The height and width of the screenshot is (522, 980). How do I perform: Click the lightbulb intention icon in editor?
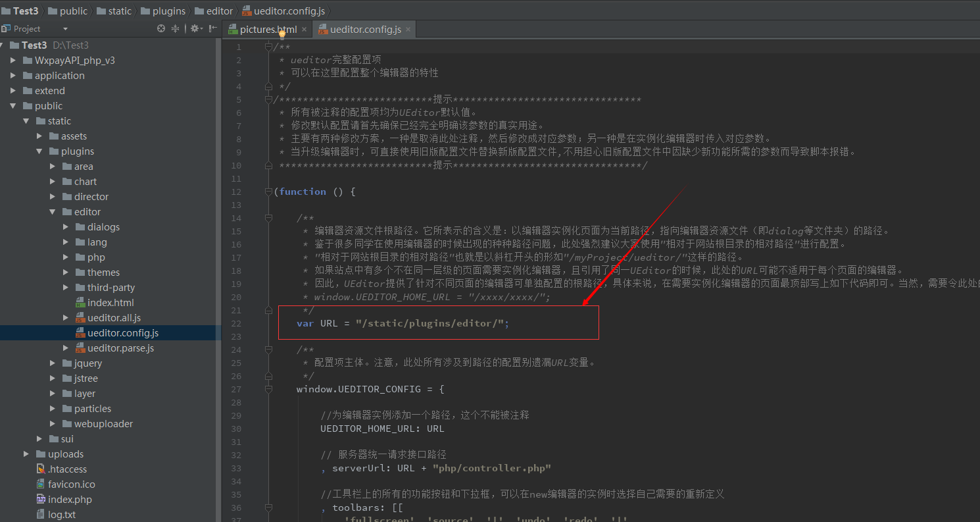pos(282,35)
